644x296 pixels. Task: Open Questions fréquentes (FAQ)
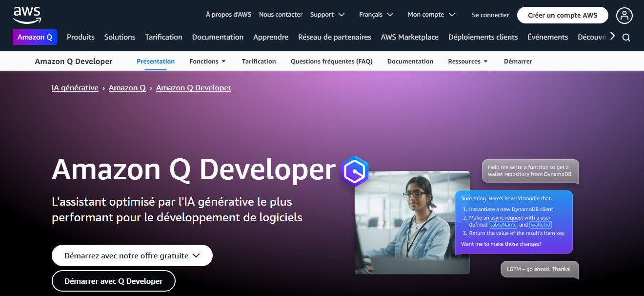click(331, 61)
